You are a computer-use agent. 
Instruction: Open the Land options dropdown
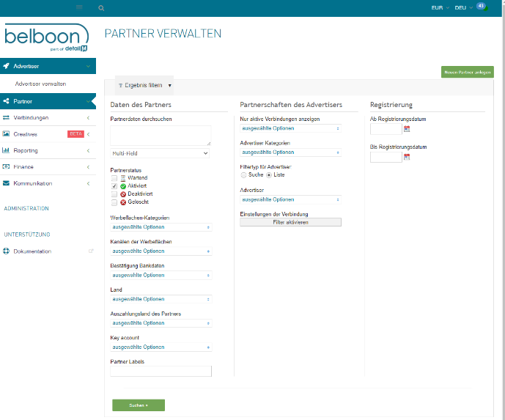161,299
